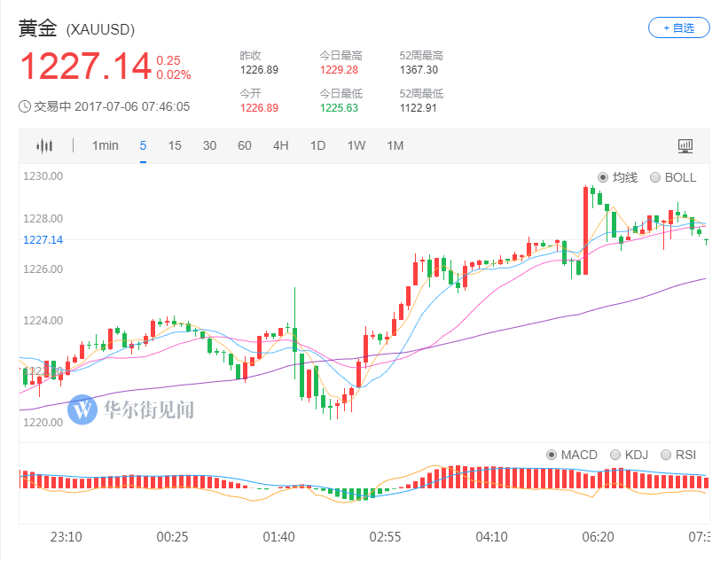Switch to the 30-minute chart

tap(210, 145)
